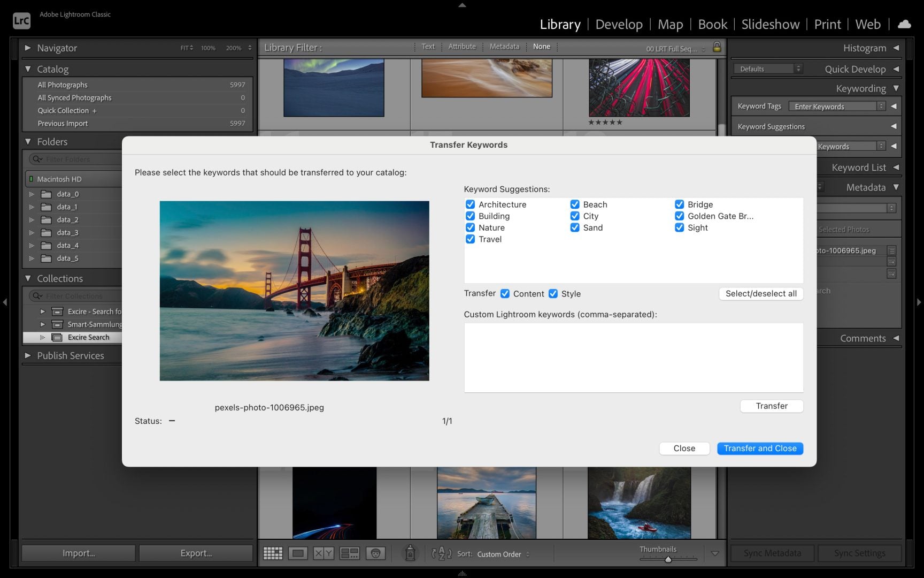Image resolution: width=924 pixels, height=578 pixels.
Task: Select the Painter spray-can tool
Action: pos(409,553)
